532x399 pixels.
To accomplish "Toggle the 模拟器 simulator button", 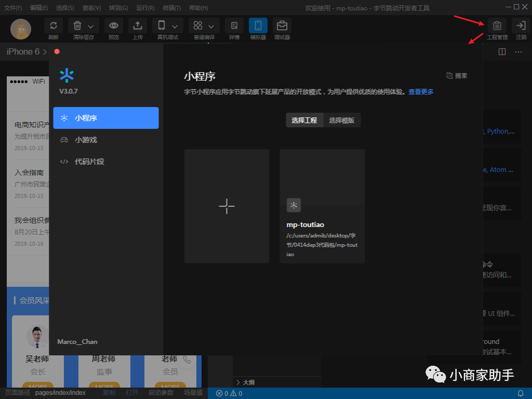I will point(258,26).
